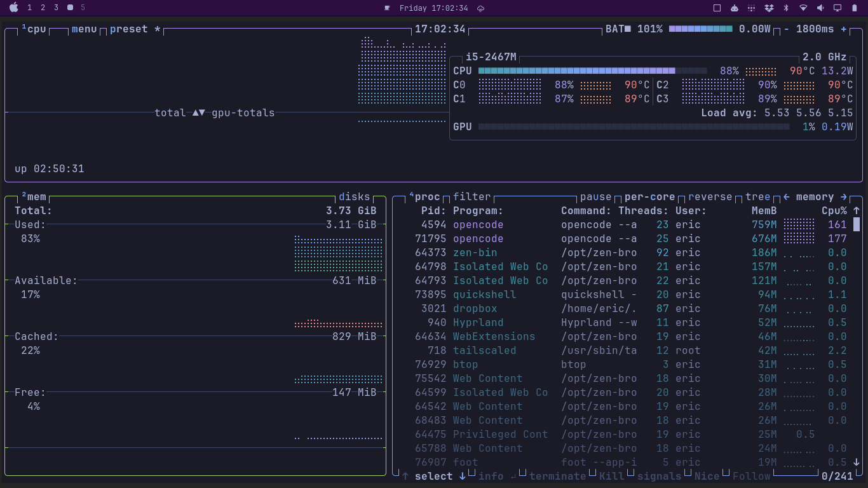Click the rain cloud weather icon
Screen dimensions: 868x488
pos(481,8)
